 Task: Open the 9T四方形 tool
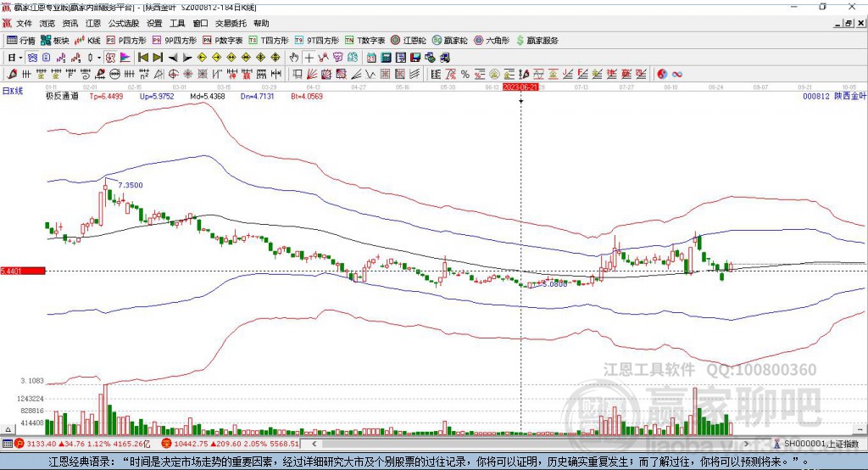(x=317, y=41)
